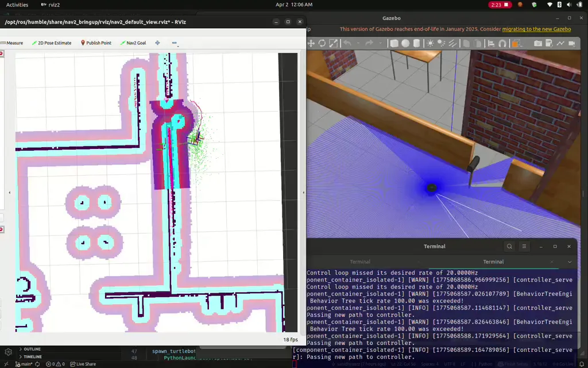
Task: Insert a cylinder shape in Gazebo
Action: (x=417, y=43)
